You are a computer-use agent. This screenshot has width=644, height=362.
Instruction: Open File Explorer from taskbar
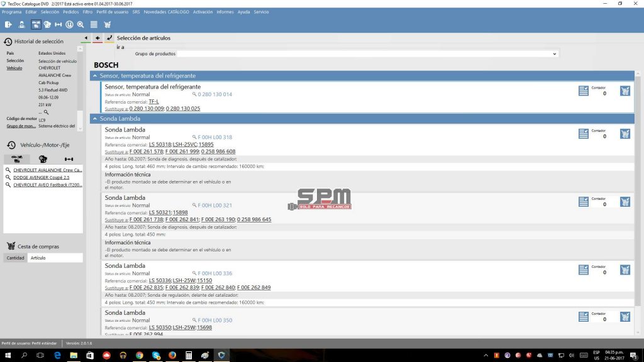point(74,355)
